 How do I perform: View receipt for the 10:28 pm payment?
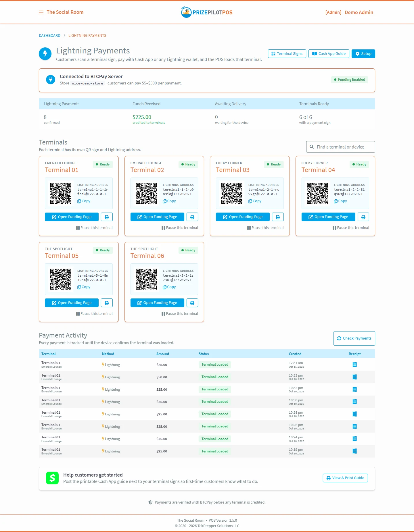click(355, 414)
